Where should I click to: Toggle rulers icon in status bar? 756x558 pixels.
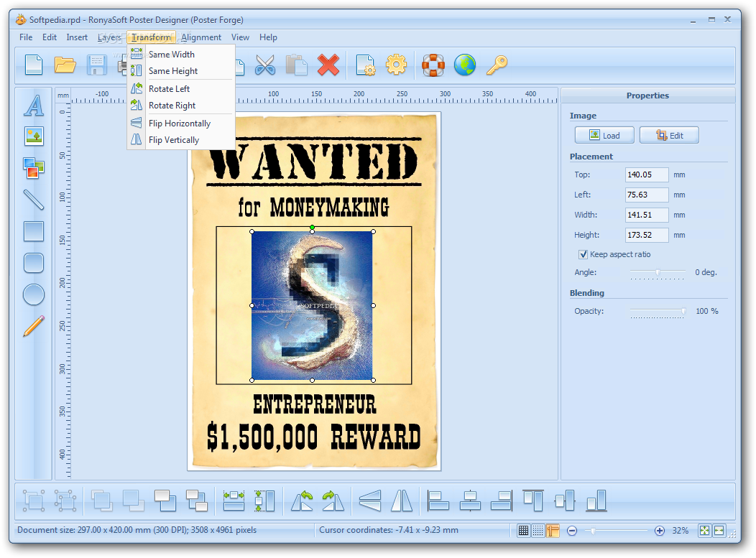[553, 531]
